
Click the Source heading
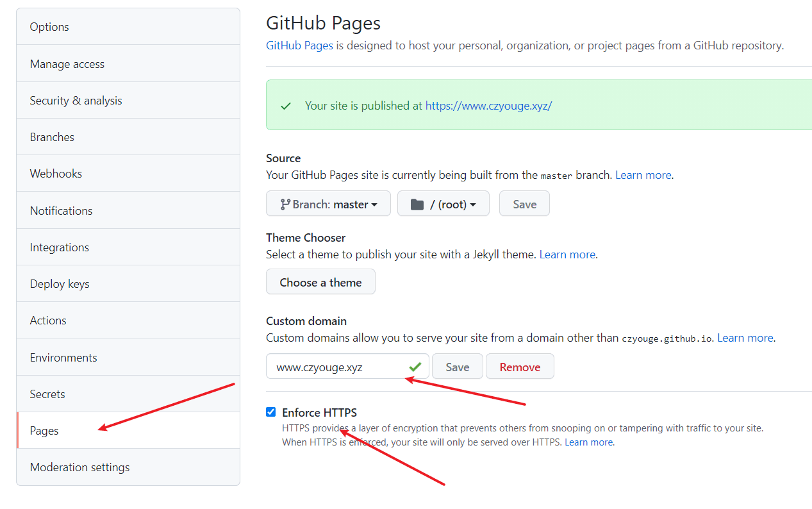[283, 158]
